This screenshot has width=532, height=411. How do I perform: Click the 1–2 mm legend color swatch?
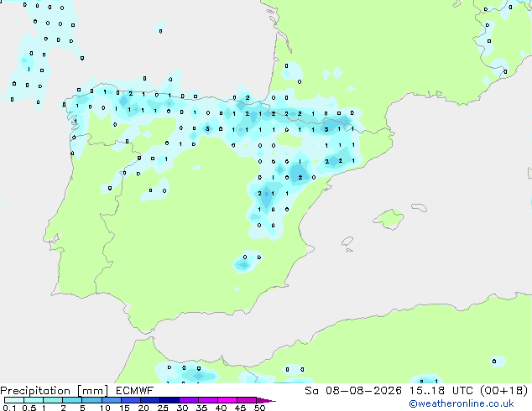point(53,400)
